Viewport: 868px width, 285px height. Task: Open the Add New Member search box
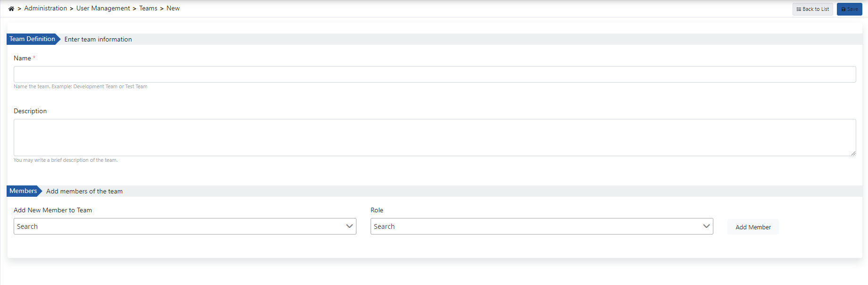179,226
